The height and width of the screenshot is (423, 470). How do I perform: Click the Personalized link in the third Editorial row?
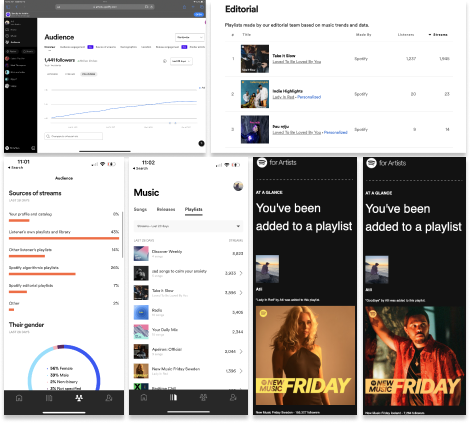[x=336, y=132]
